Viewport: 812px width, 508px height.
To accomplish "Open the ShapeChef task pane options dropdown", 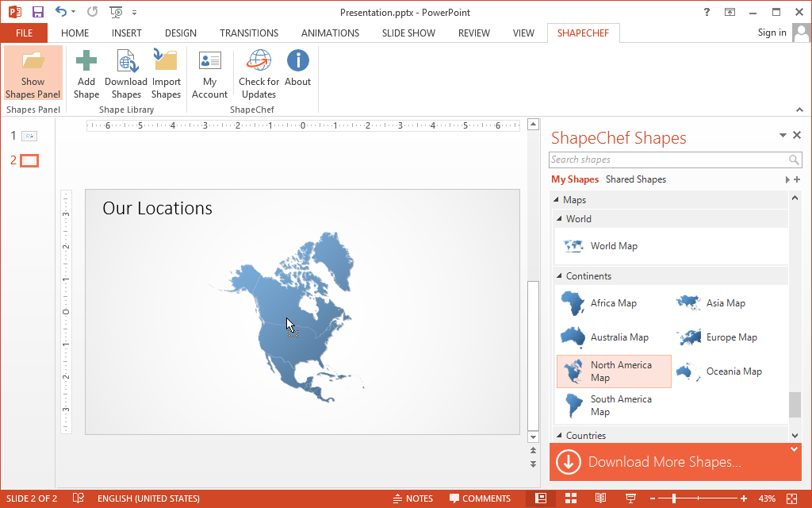I will click(783, 135).
